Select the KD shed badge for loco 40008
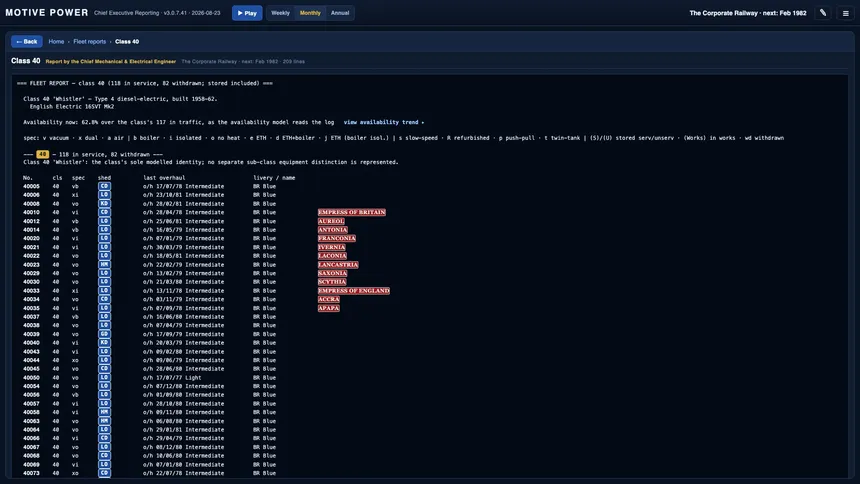 pos(104,204)
